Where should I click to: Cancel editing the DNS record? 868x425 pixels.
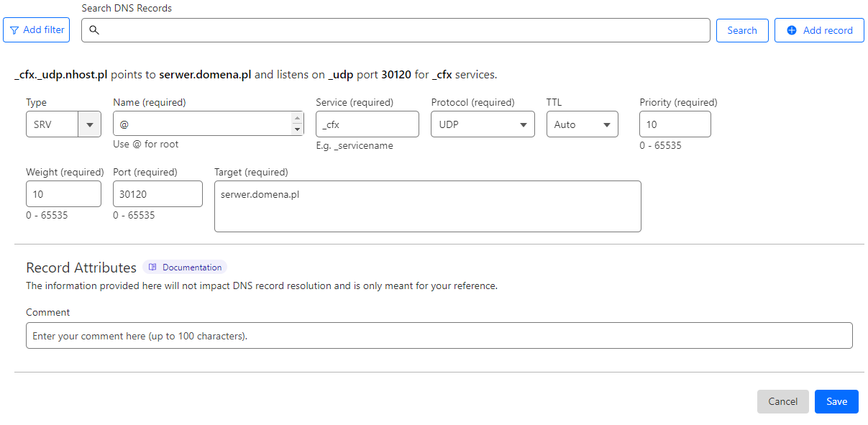click(x=782, y=402)
